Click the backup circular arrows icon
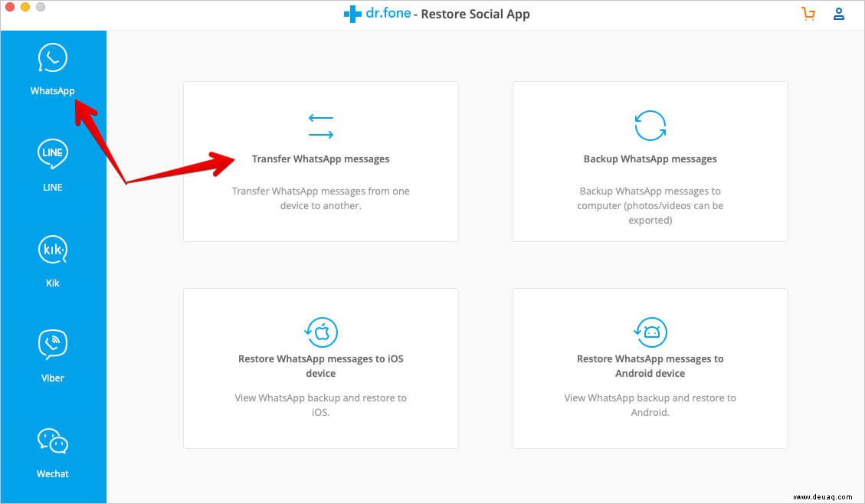 [x=650, y=126]
